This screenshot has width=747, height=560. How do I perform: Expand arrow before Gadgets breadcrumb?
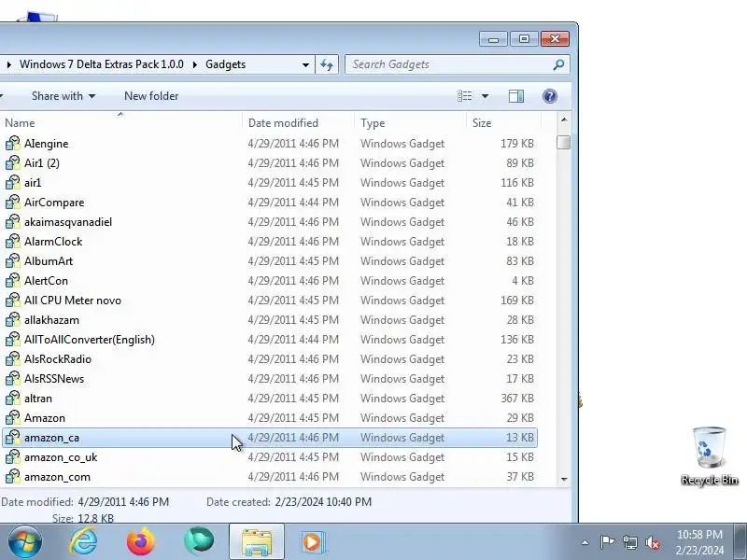195,64
